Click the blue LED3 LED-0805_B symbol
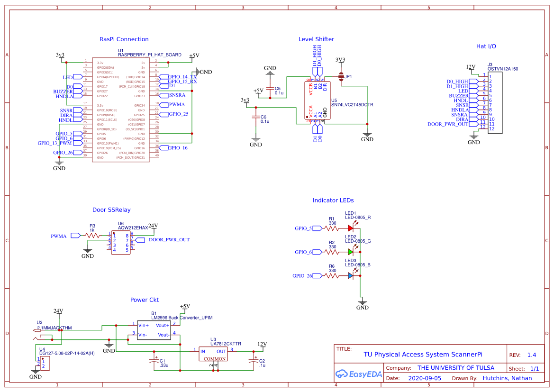The image size is (554, 392). 351,275
